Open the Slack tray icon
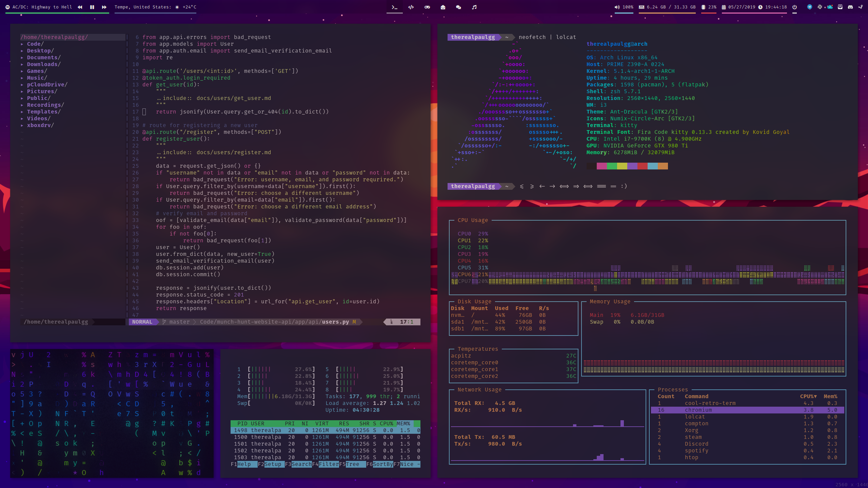This screenshot has height=488, width=868. click(820, 7)
